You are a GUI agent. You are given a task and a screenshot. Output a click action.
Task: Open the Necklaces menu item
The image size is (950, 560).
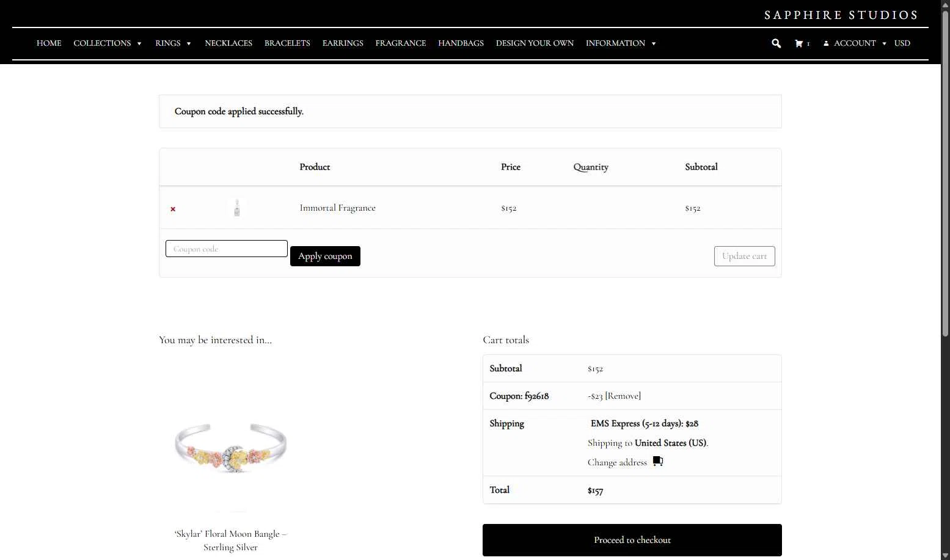point(228,43)
